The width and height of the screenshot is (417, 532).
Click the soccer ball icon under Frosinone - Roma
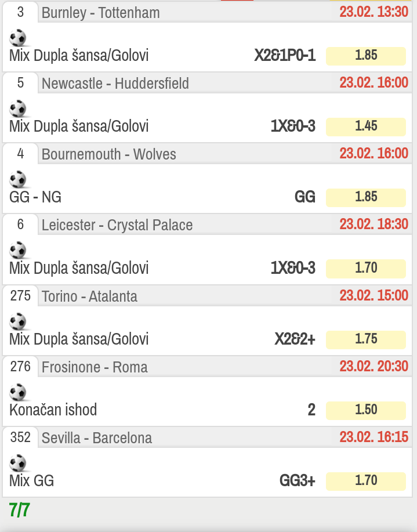click(17, 393)
